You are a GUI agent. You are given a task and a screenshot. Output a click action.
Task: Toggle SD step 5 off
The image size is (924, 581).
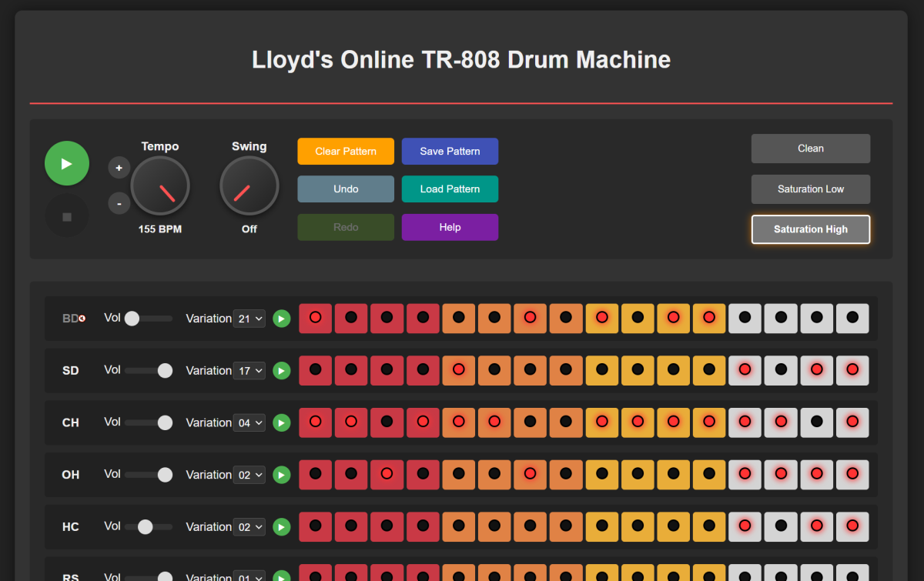tap(458, 371)
